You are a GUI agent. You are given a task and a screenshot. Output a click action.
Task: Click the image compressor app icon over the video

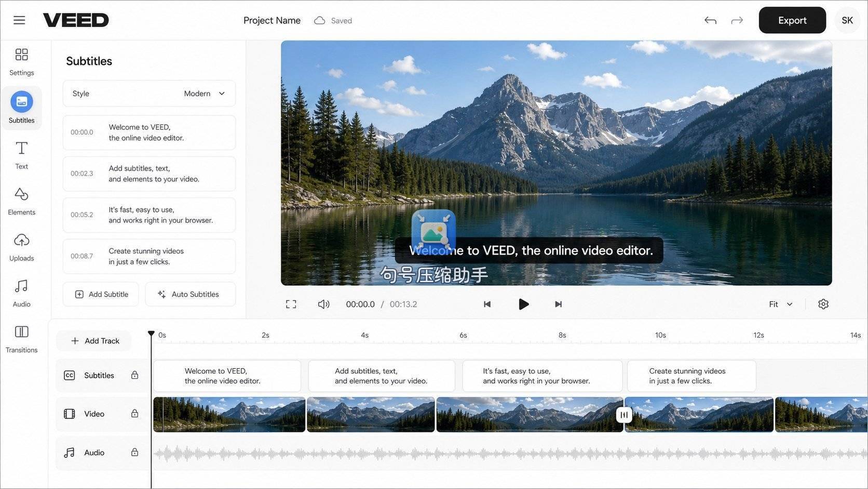[433, 232]
